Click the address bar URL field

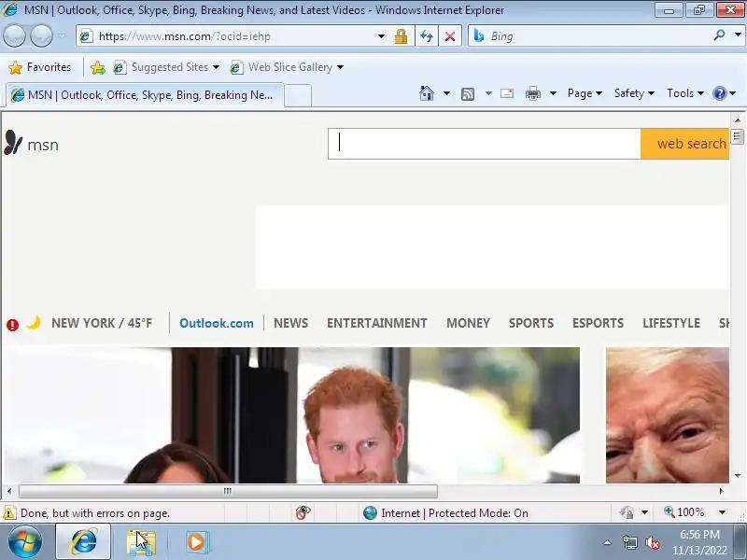[x=227, y=36]
